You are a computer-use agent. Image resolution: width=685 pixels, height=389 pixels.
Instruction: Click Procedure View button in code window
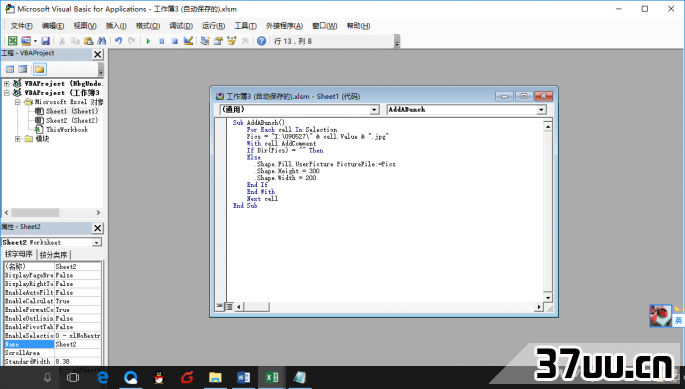(220, 306)
